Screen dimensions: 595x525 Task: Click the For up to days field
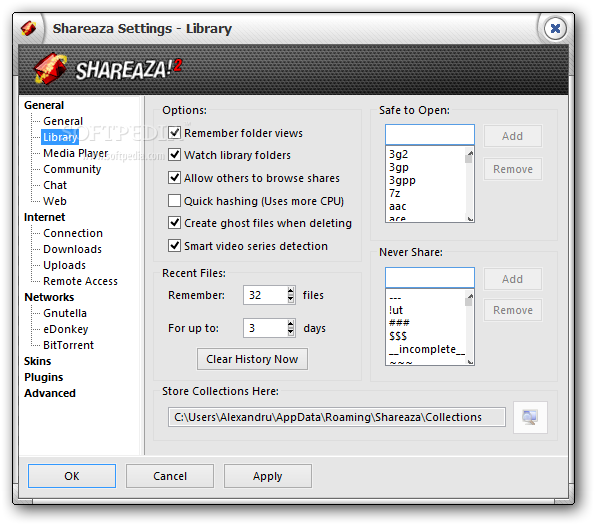pos(265,328)
